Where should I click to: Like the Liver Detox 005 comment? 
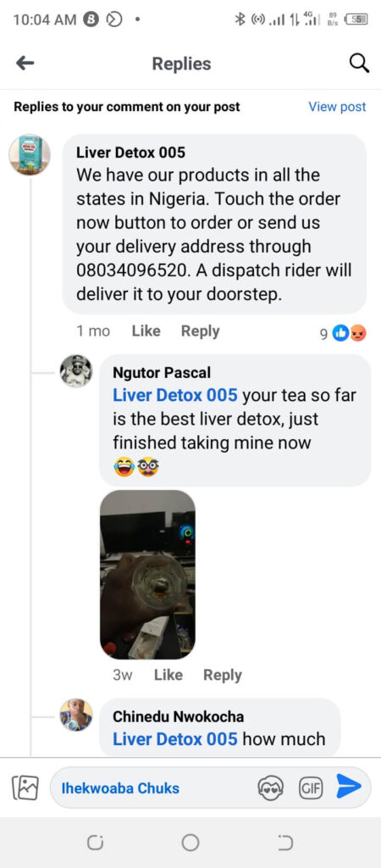(146, 331)
